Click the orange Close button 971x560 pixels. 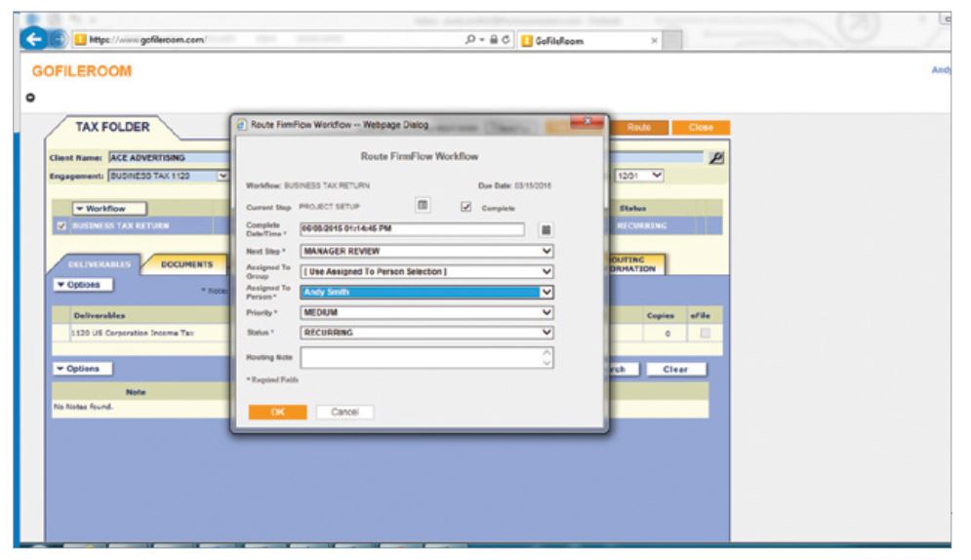(x=701, y=128)
